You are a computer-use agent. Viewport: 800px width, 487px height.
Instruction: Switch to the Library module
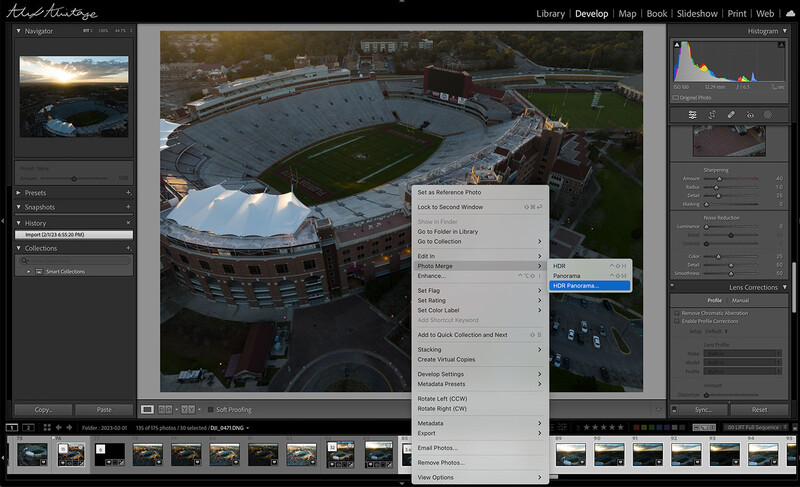550,14
